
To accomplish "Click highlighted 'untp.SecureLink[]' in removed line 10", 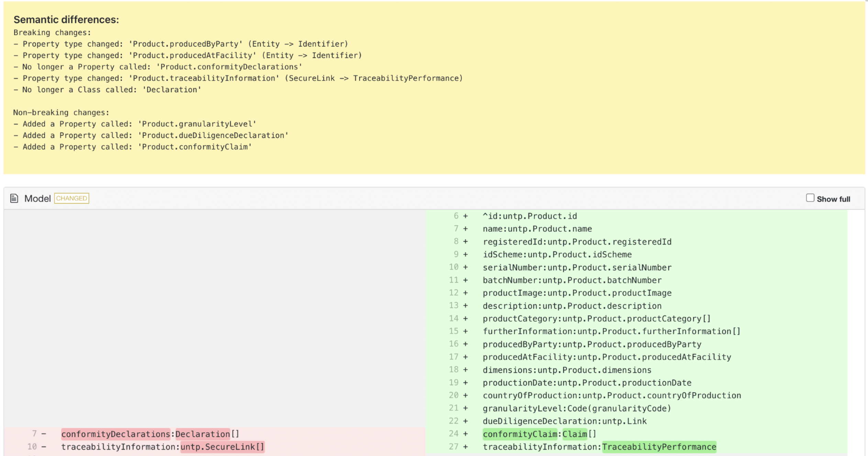I will (x=222, y=447).
